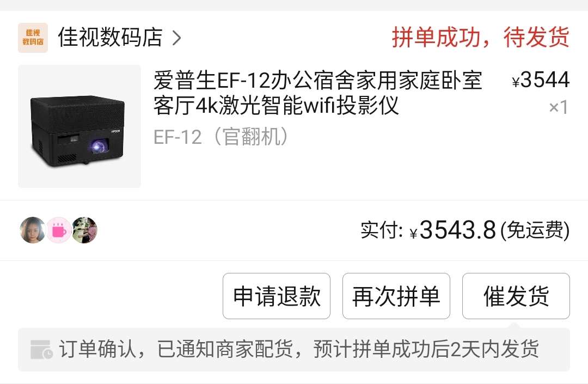
Task: Open the 佳视数码店 store name link
Action: click(110, 38)
